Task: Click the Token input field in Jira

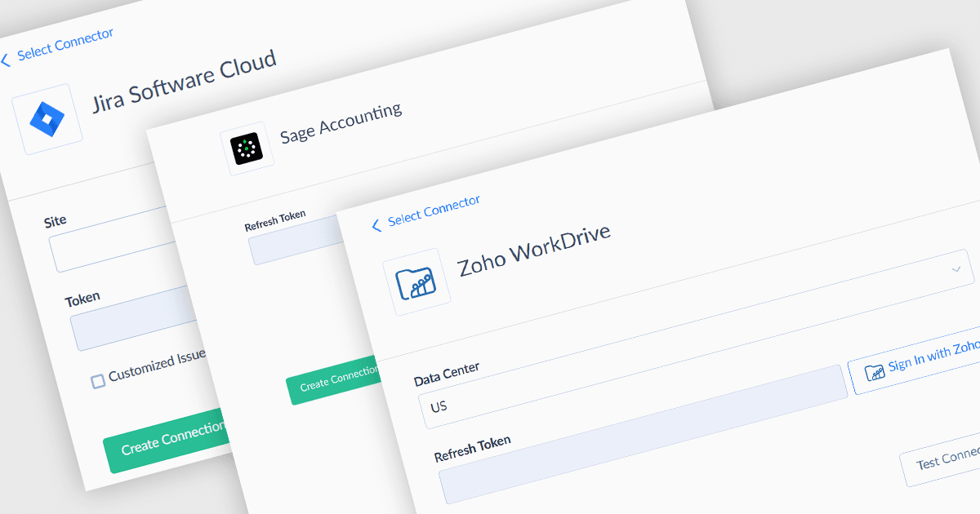Action: click(x=135, y=317)
